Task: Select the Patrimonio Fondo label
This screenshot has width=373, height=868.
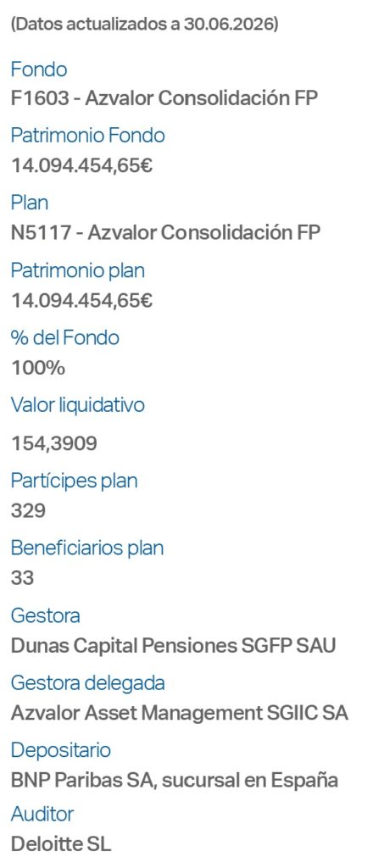Action: point(87,136)
